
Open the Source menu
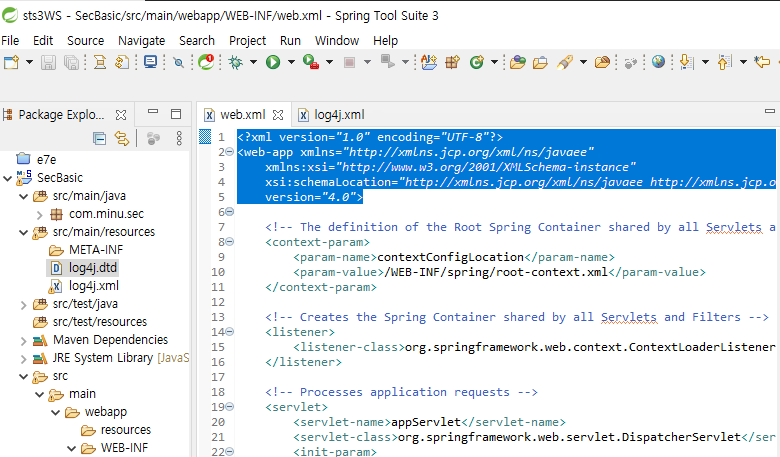86,41
